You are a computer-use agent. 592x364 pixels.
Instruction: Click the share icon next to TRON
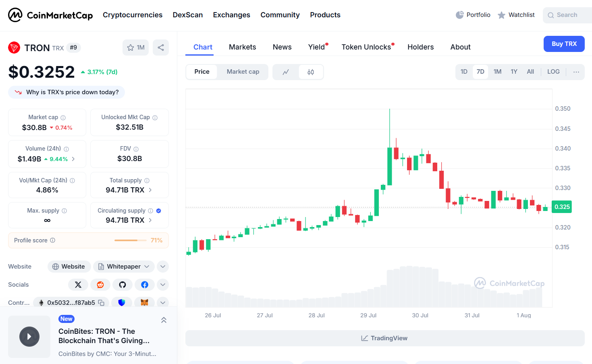coord(161,48)
